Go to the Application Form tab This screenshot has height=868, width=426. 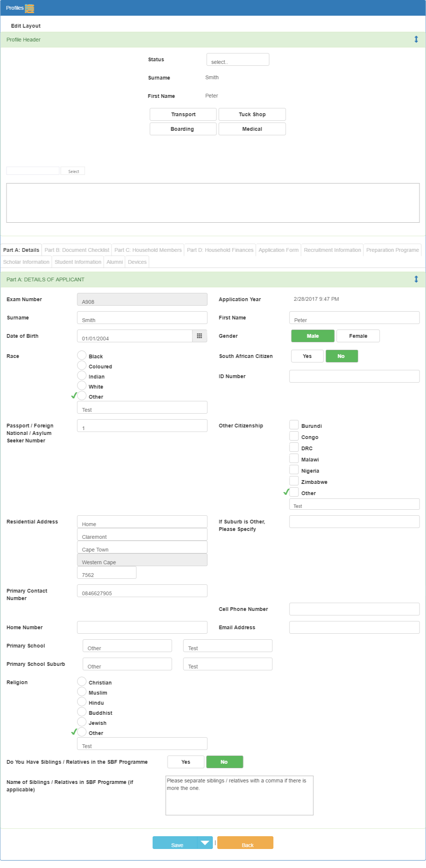279,250
